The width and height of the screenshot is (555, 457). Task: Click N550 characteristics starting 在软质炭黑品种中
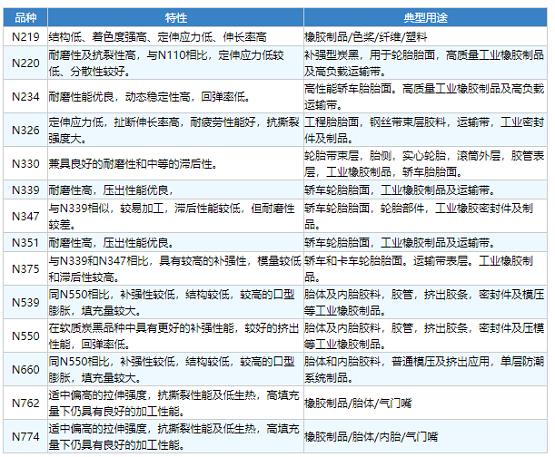174,336
